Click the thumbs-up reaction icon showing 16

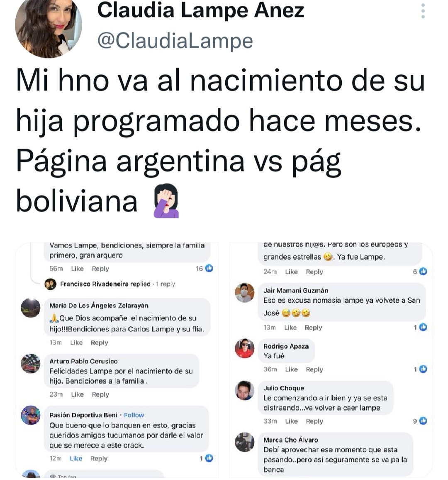point(209,269)
